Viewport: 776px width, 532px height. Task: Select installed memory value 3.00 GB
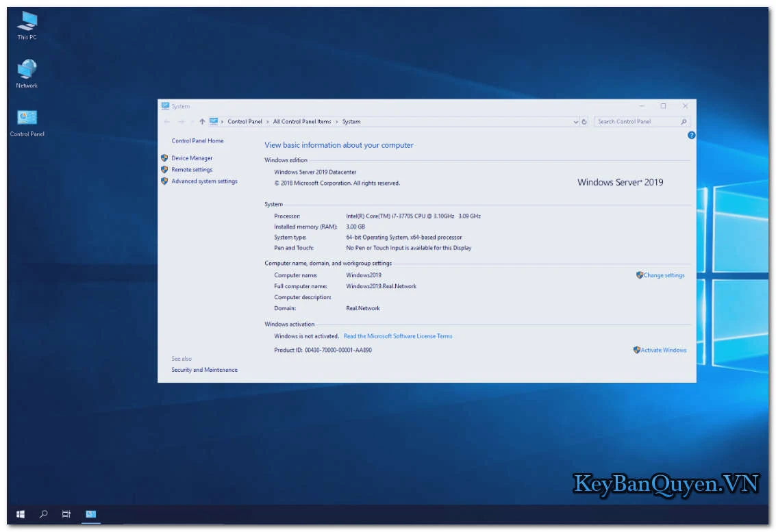tap(355, 227)
